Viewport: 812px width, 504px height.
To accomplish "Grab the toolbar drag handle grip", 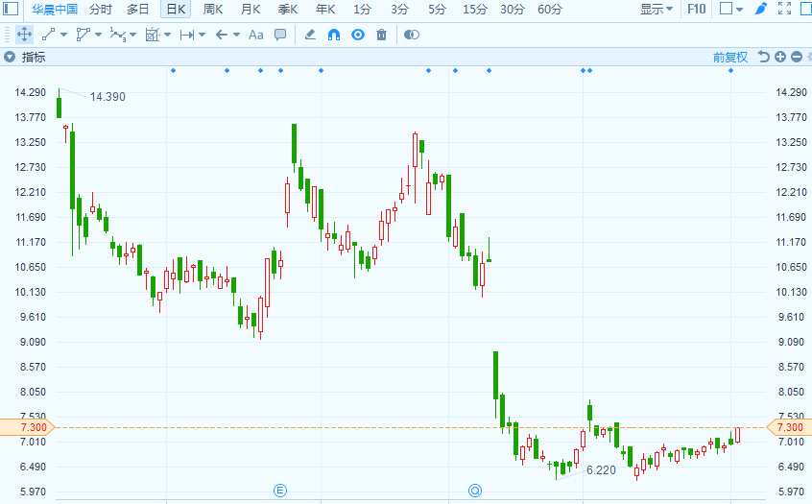I will [8, 35].
